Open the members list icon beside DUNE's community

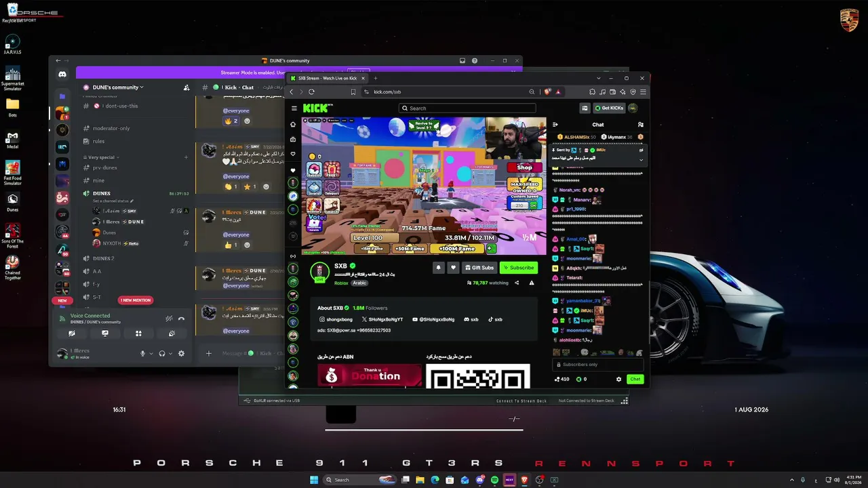186,87
